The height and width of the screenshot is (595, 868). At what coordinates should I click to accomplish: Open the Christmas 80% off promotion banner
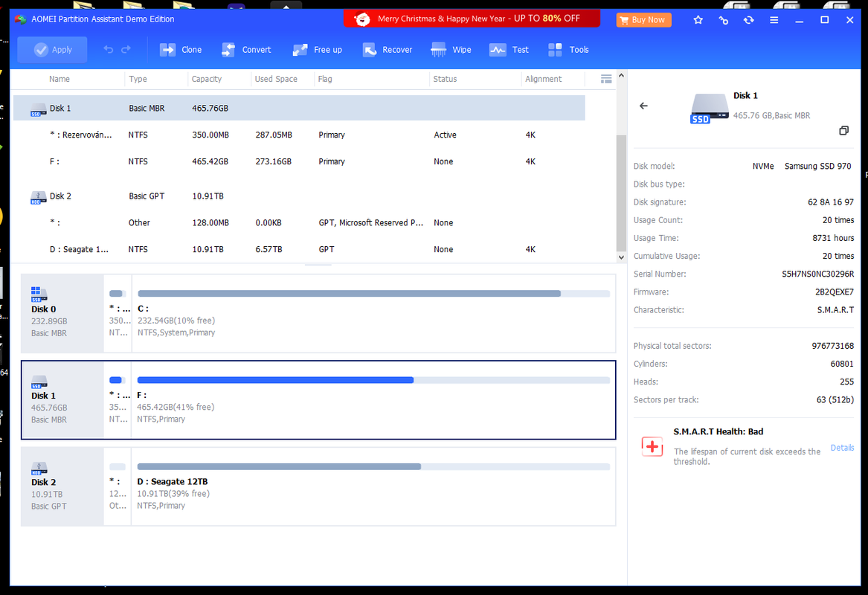[472, 19]
